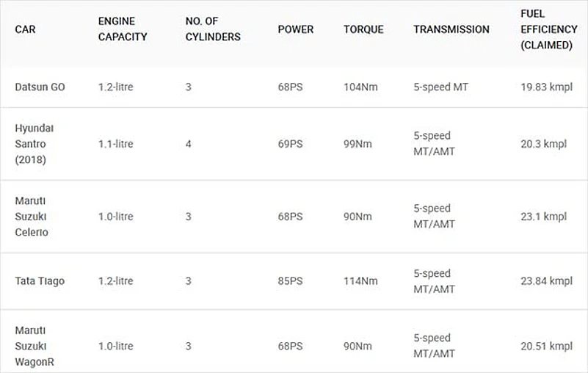
Task: Select the Maruti Suzuki WagonR cell
Action: [35, 346]
